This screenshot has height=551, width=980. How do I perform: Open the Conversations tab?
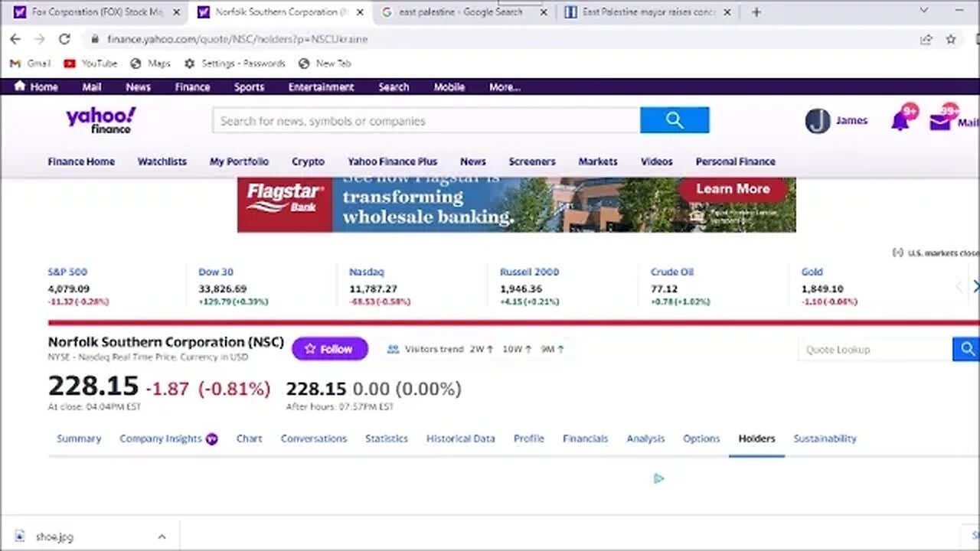click(x=314, y=439)
